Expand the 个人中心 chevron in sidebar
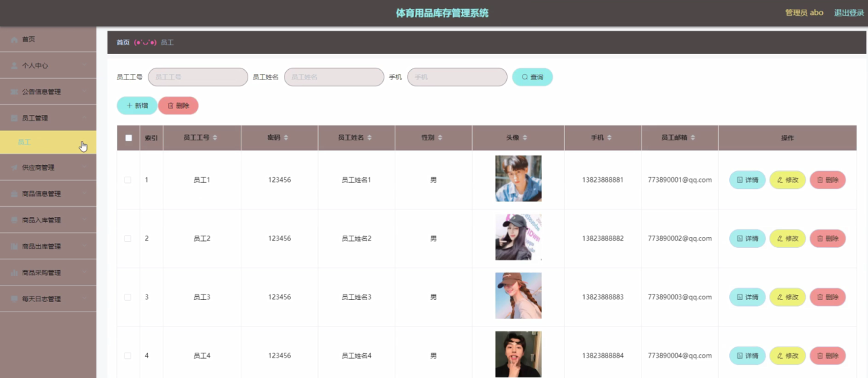 (83, 66)
